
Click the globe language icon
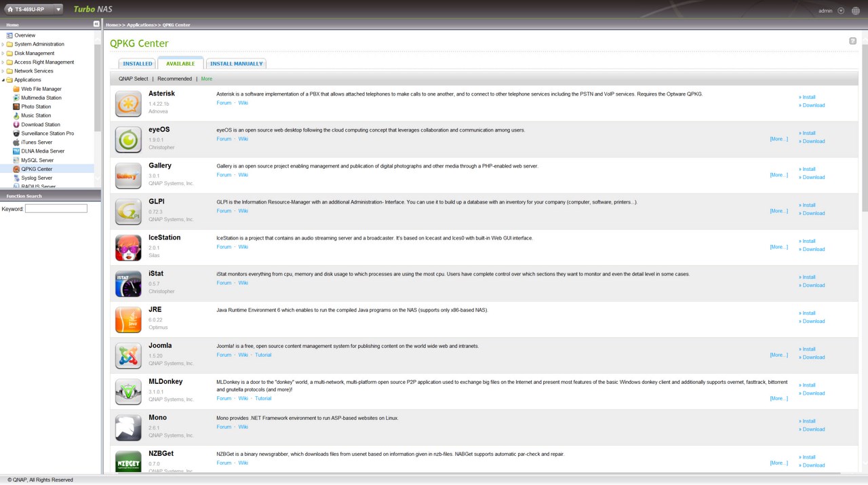855,11
